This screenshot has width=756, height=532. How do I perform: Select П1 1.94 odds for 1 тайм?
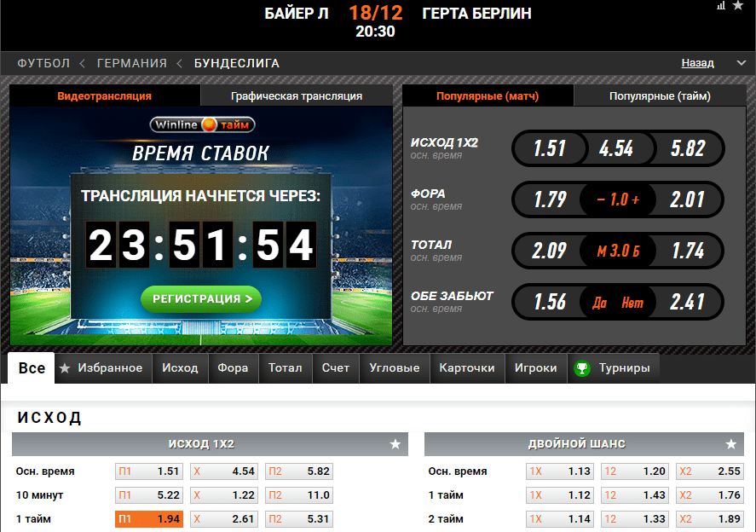[149, 519]
